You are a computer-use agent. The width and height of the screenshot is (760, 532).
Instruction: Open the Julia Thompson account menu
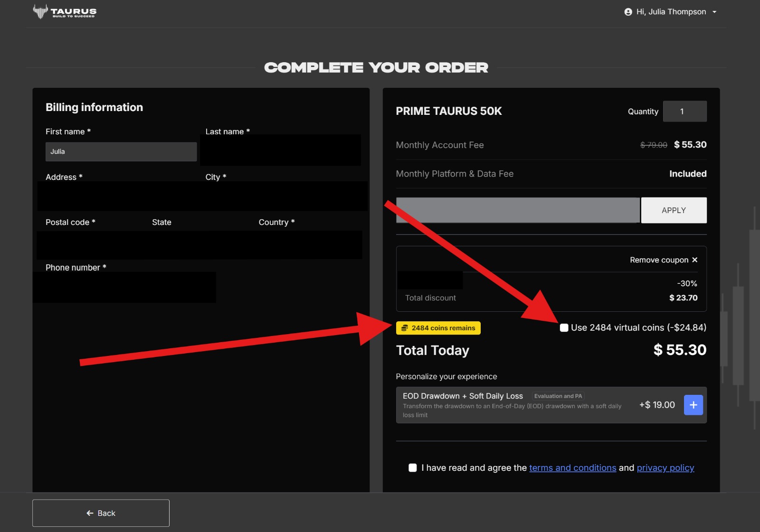pyautogui.click(x=670, y=12)
